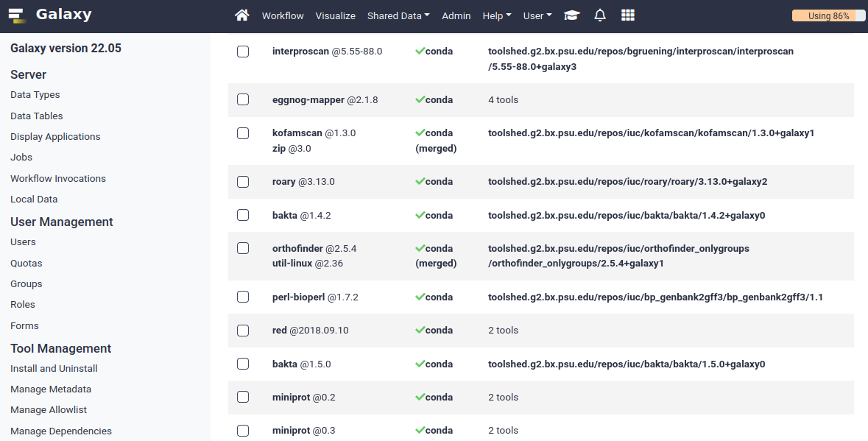Check the perl-bioperl row checkbox
868x441 pixels.
pos(243,297)
